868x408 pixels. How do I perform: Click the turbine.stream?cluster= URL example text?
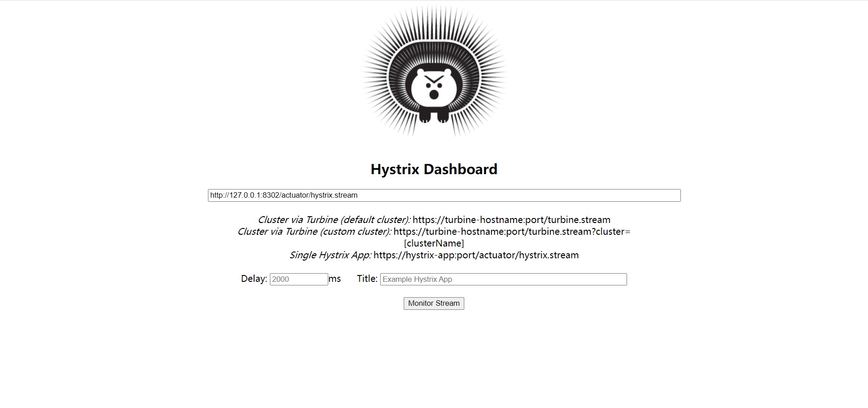(512, 232)
